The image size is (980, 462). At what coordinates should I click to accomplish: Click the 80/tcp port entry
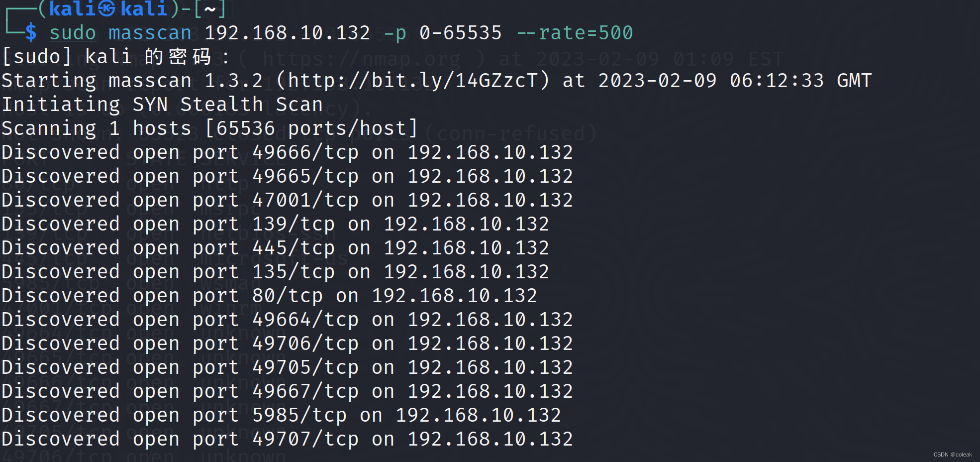[287, 296]
